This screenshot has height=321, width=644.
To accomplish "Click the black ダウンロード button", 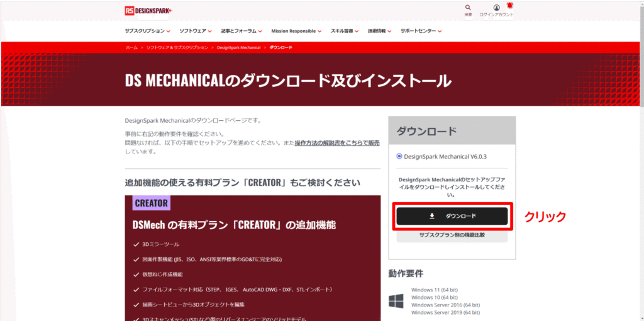I will tap(452, 216).
